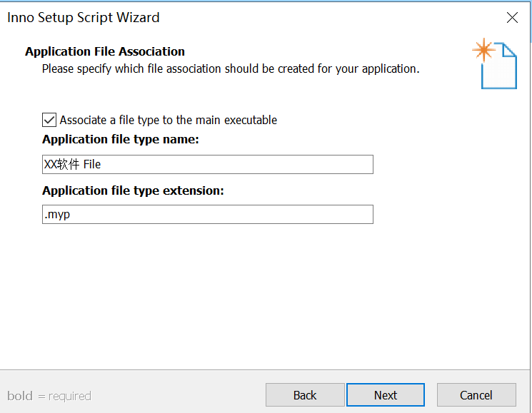Uncheck the associate file type checkbox

tap(49, 120)
